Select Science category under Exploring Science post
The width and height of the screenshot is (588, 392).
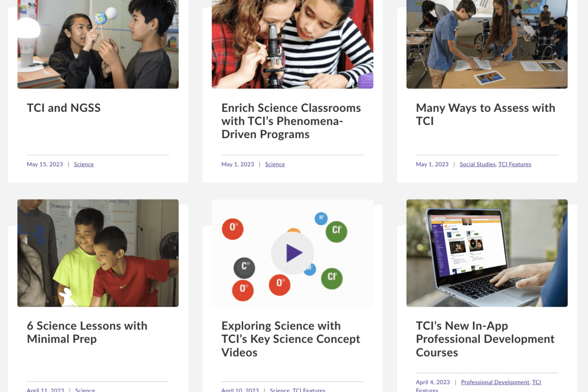click(279, 390)
